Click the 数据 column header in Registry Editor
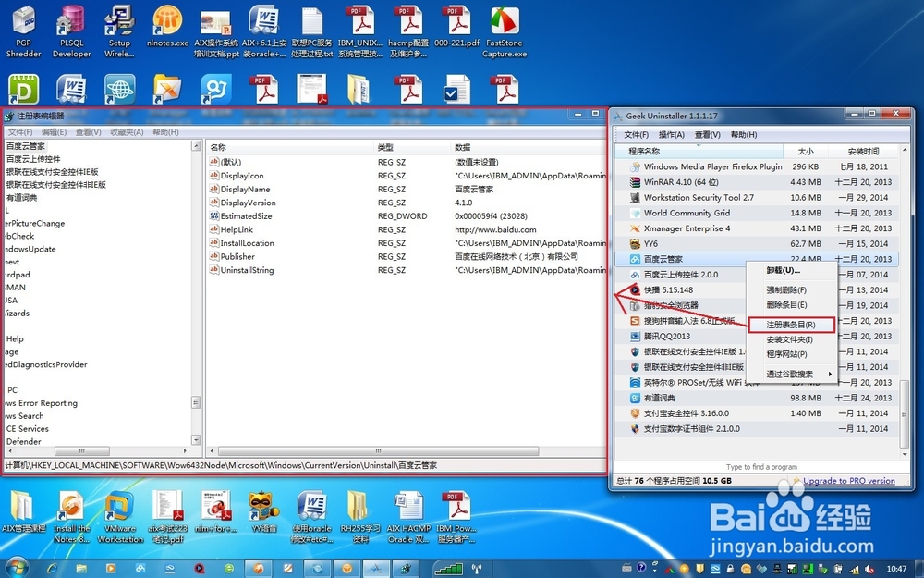Screen dimensions: 924x578 click(x=528, y=147)
